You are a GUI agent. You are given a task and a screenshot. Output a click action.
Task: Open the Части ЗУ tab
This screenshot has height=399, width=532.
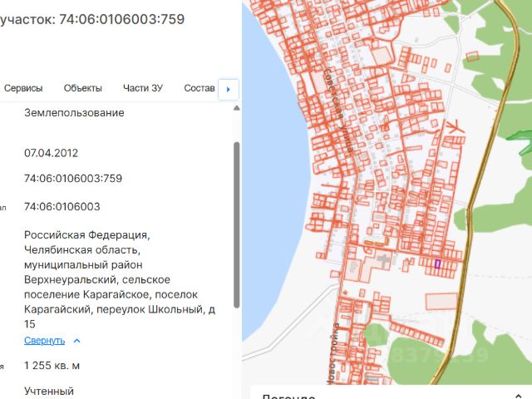click(143, 88)
